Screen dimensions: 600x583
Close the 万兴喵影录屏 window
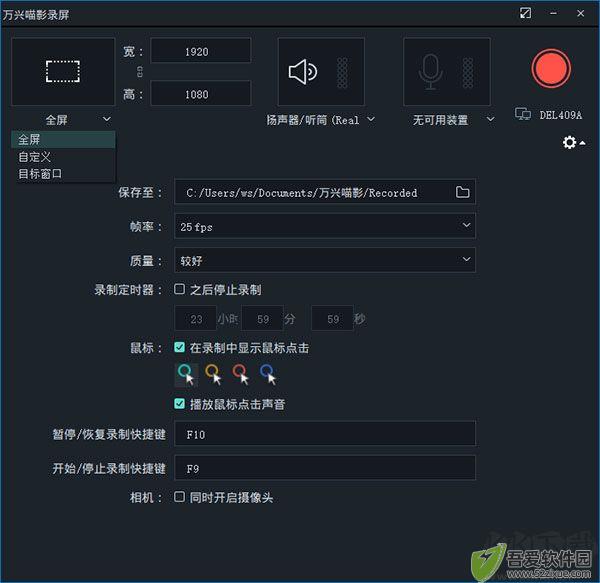[580, 13]
